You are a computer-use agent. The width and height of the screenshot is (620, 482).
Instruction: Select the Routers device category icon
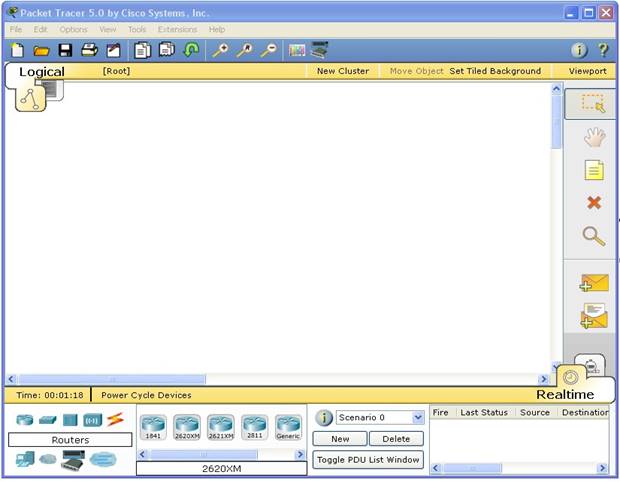pos(25,420)
